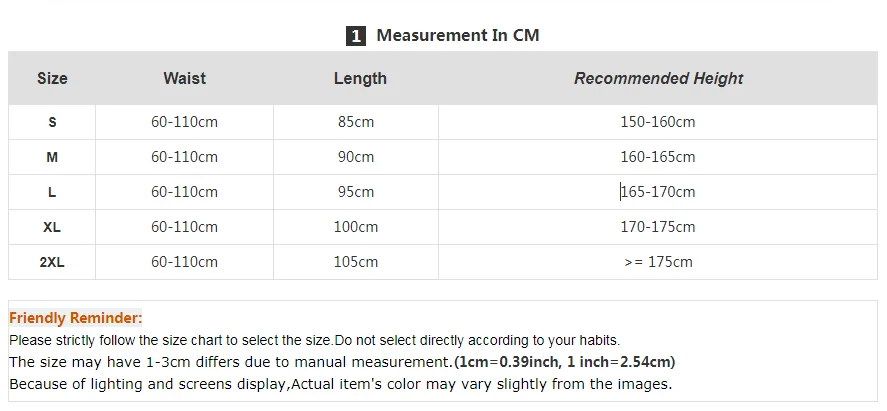The width and height of the screenshot is (887, 411).
Task: Select the M size row label
Action: tap(52, 157)
